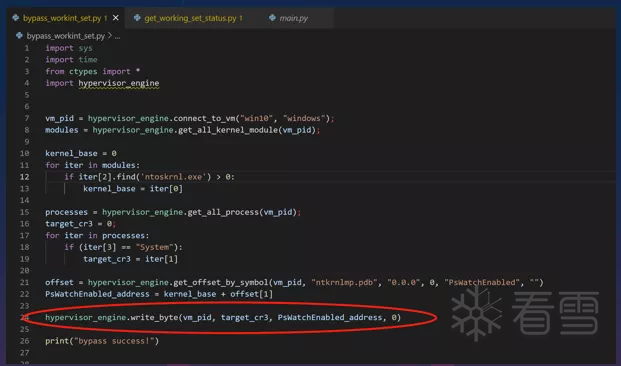Click underlined 'hypervisor_engine' import on line 4
The image size is (621, 366).
(x=119, y=84)
